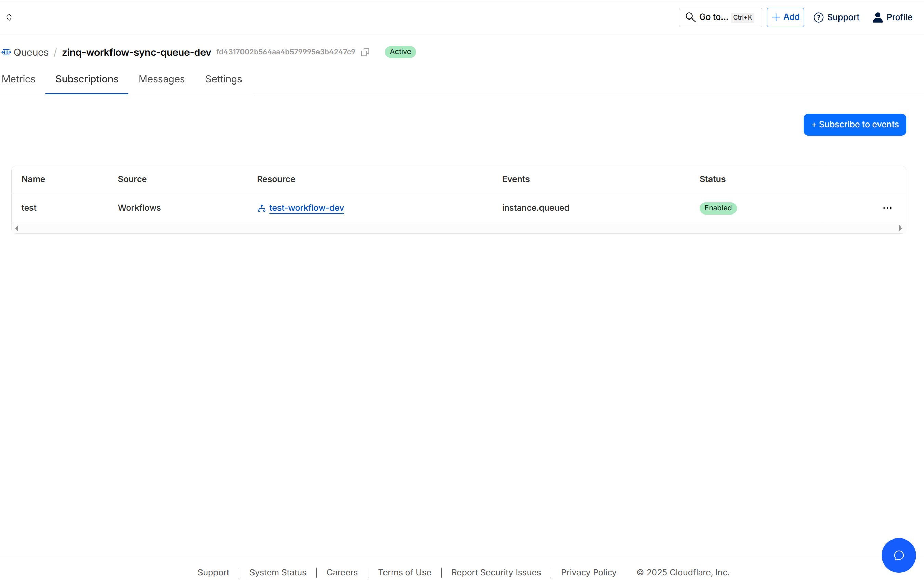Viewport: 924px width, 584px height.
Task: Switch to the Settings tab
Action: [x=223, y=79]
